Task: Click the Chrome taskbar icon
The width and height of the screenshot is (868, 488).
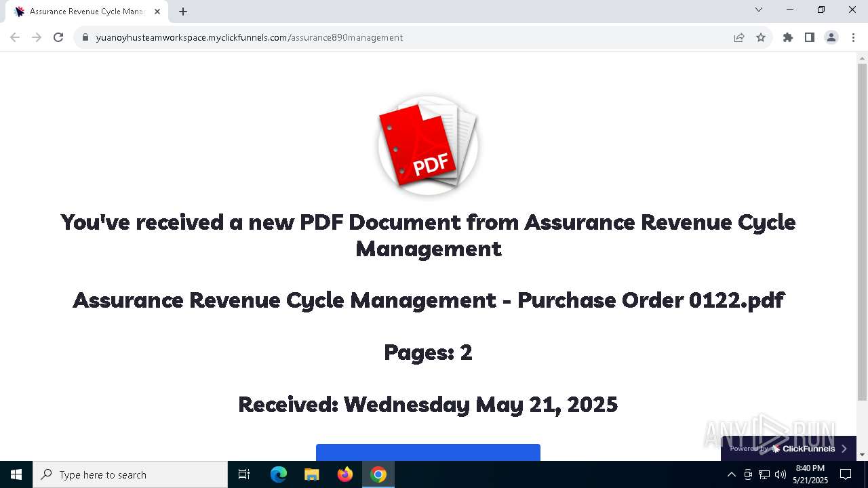Action: click(x=378, y=474)
